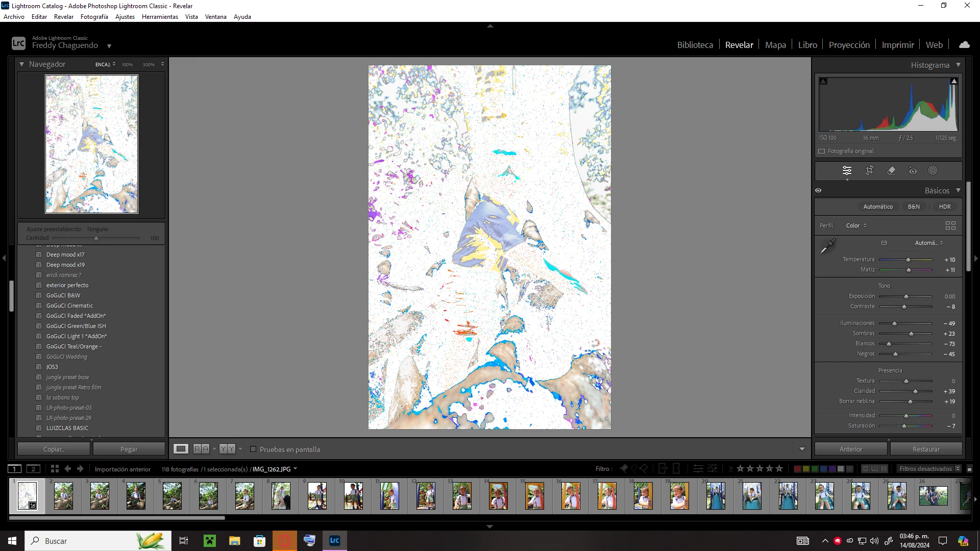This screenshot has width=980, height=551.
Task: Click the filmstrip grid view icon
Action: point(55,469)
